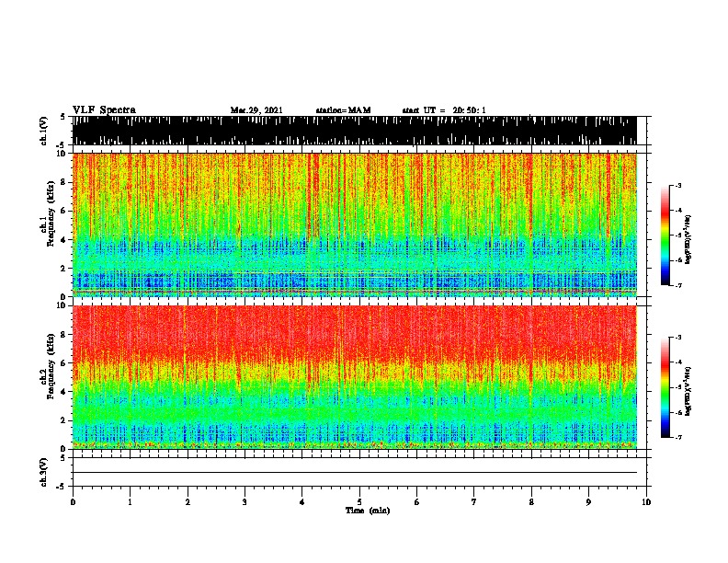The image size is (728, 563).
Task: Click the 'VLF Spectra' plot title
Action: (105, 110)
